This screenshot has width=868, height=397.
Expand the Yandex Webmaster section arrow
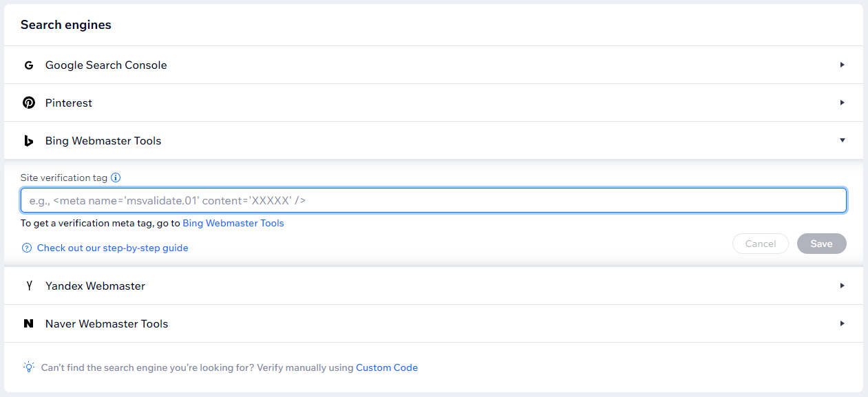pos(842,286)
